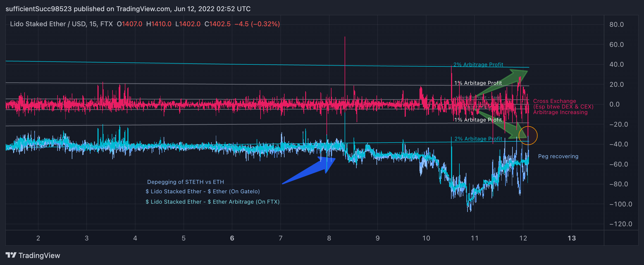Click the TradingView logo at the bottom
Image resolution: width=644 pixels, height=265 pixels.
pyautogui.click(x=33, y=256)
